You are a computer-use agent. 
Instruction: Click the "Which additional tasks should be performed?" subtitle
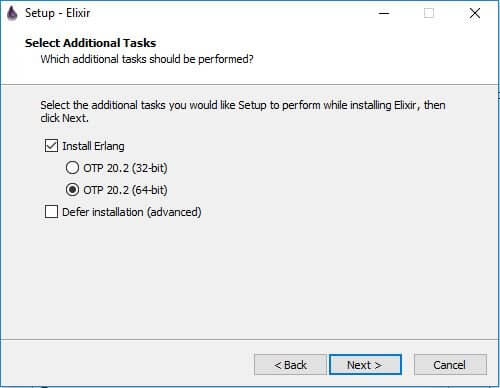(147, 59)
